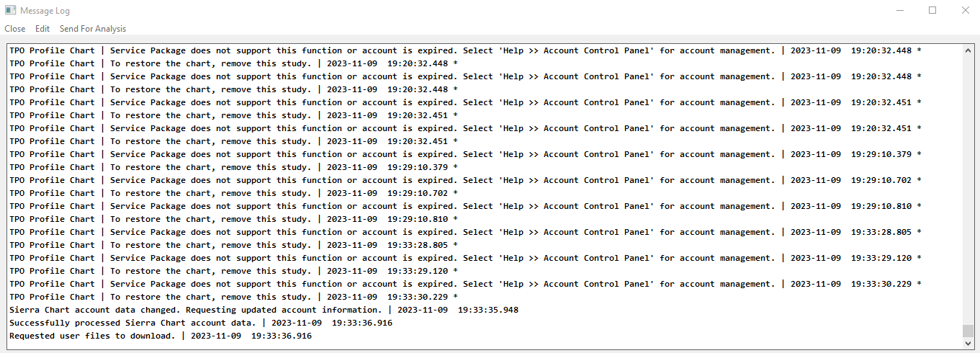The width and height of the screenshot is (980, 353).
Task: Click the vertical scrollbar thumb
Action: point(968,331)
